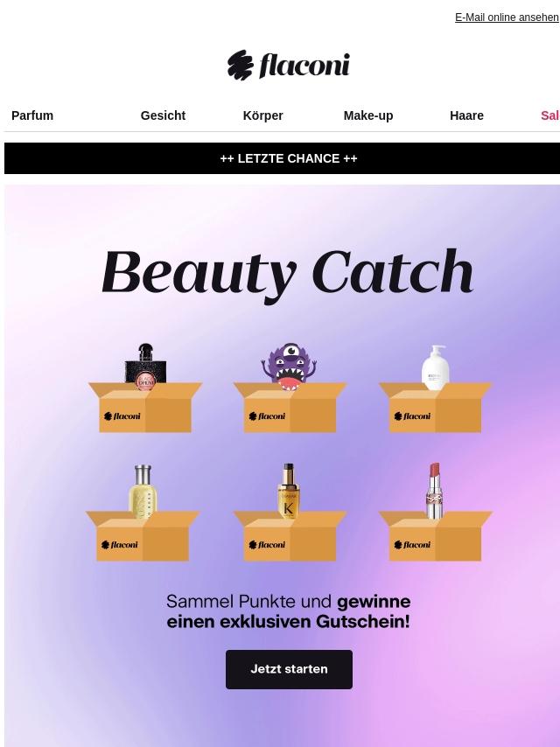
Task: Click the LETZTE CHANCE black banner
Action: point(282,158)
